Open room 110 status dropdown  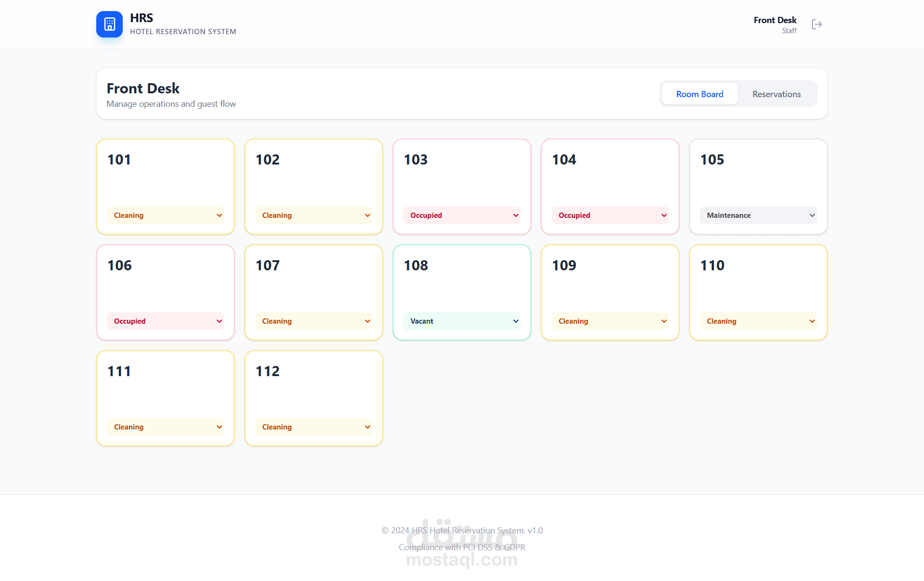[758, 321]
